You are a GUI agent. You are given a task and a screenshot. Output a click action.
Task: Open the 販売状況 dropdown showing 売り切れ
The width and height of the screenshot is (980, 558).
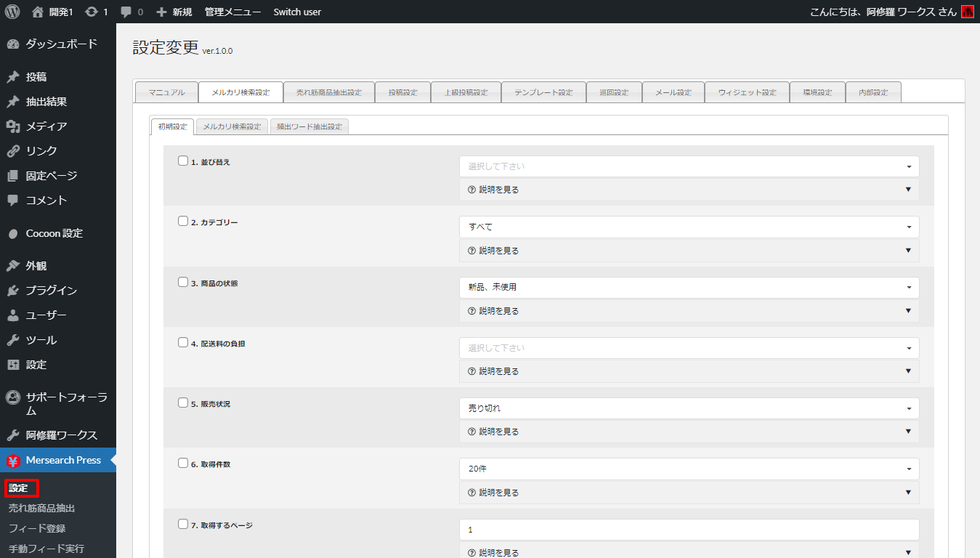point(689,408)
